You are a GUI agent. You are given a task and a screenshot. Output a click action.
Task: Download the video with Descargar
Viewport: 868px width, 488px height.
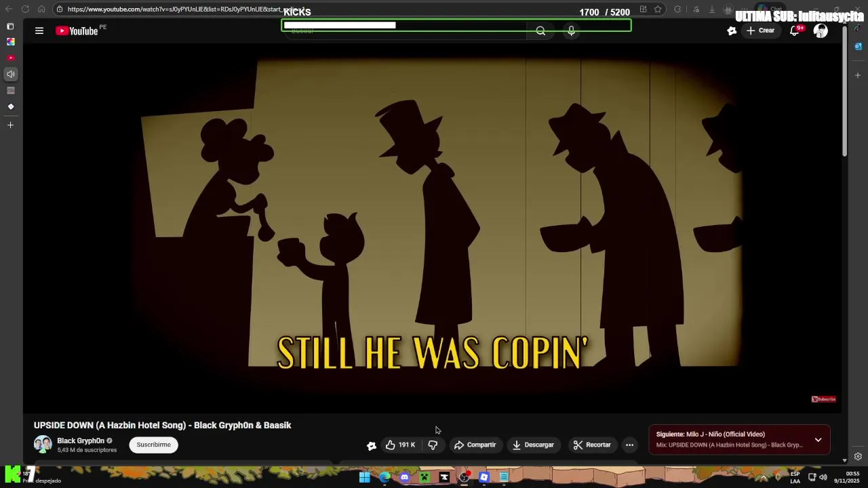click(x=533, y=445)
